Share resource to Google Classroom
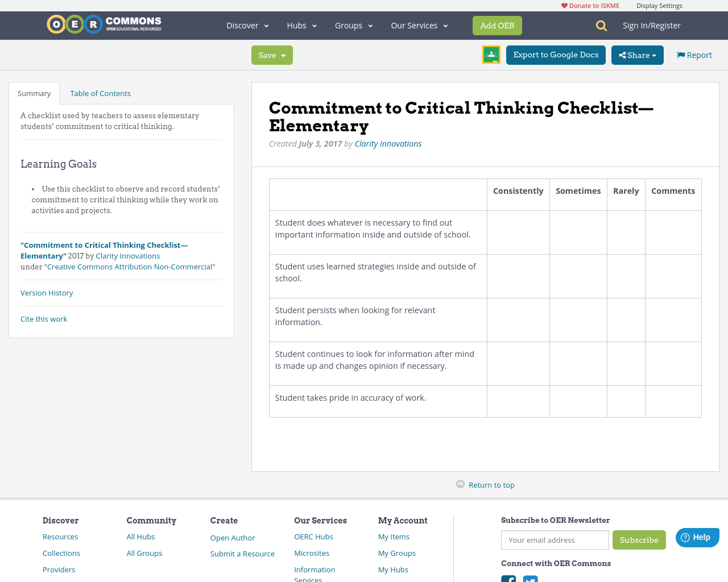This screenshot has height=582, width=728. click(x=491, y=54)
